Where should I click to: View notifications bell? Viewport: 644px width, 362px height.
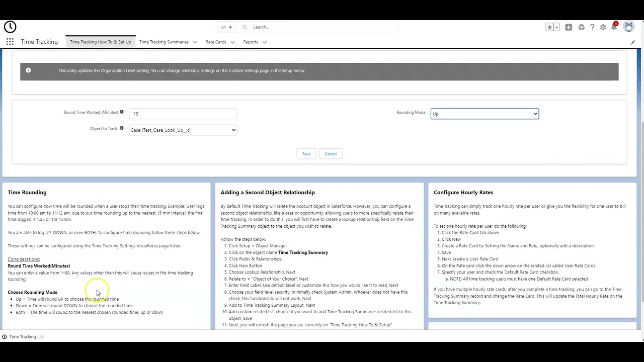pyautogui.click(x=614, y=27)
